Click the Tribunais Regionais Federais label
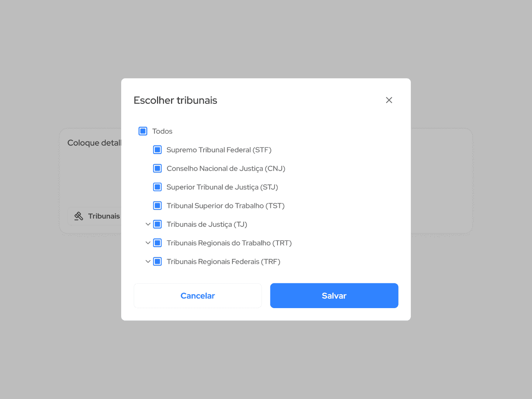 [223, 262]
